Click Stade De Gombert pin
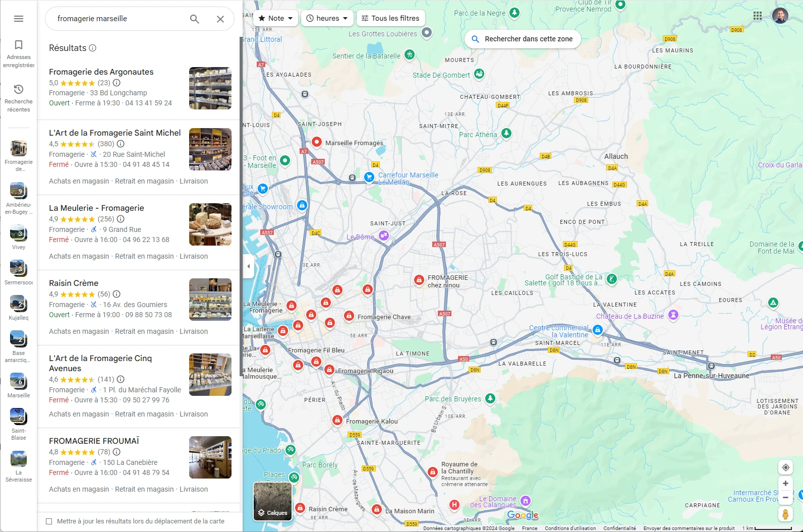Screen dimensions: 803x532 pyautogui.click(x=479, y=74)
